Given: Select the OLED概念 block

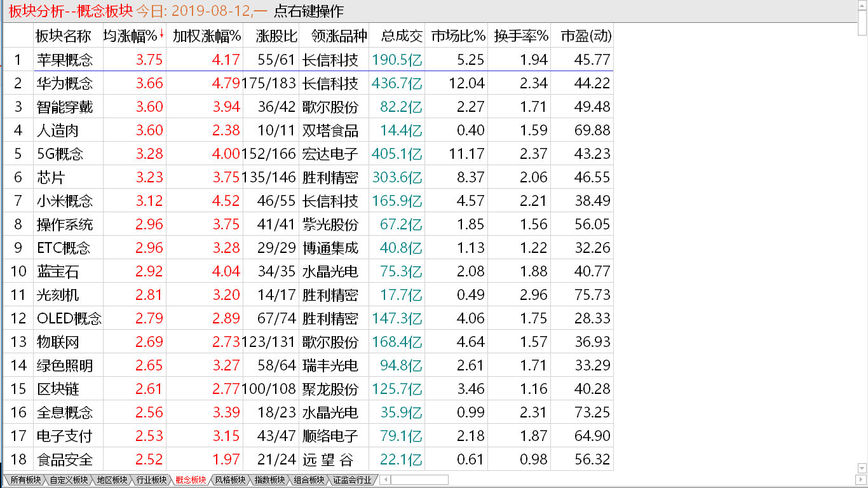Looking at the screenshot, I should (x=69, y=318).
